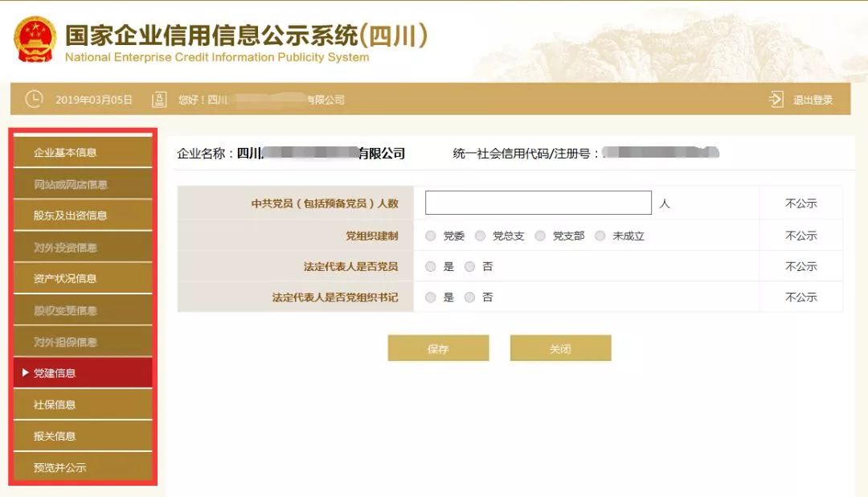The height and width of the screenshot is (497, 868).
Task: Open 企业基本信息 in the sidebar
Action: [x=83, y=152]
